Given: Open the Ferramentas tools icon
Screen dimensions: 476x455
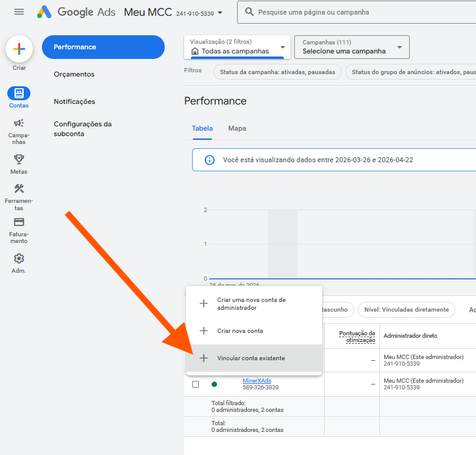Looking at the screenshot, I should coord(19,189).
